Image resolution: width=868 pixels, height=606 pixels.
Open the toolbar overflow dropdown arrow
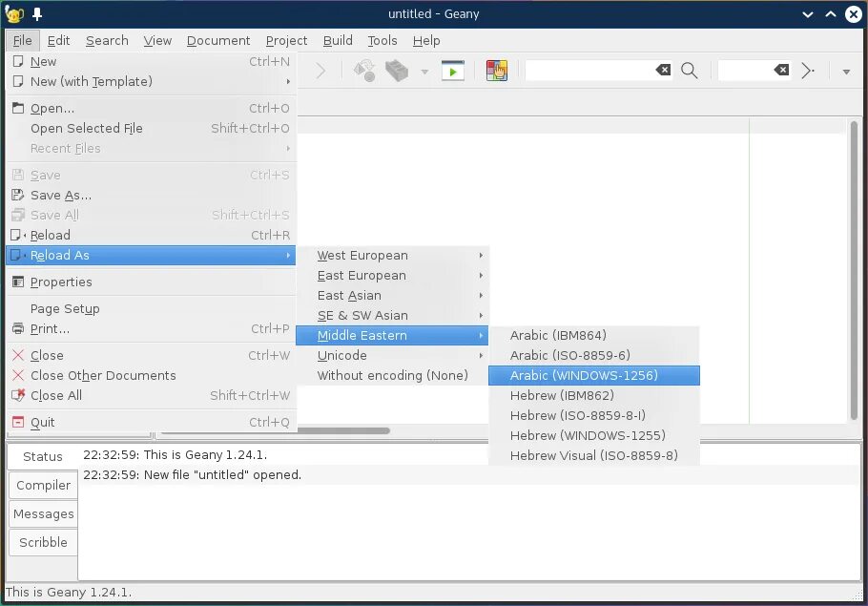point(846,72)
